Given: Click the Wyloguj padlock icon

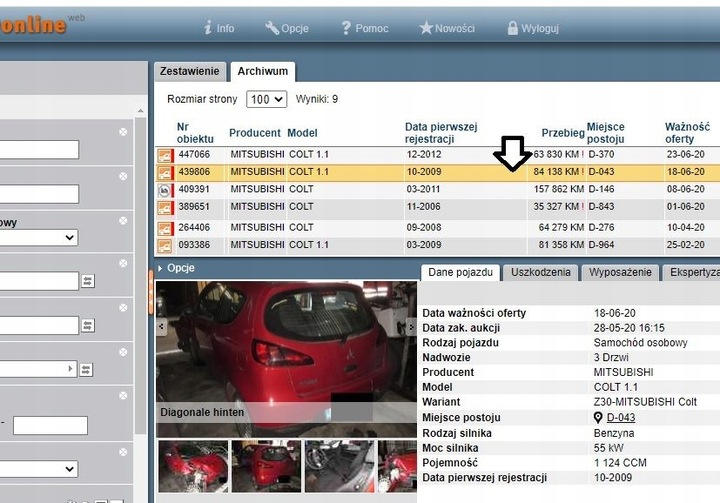Looking at the screenshot, I should click(513, 28).
